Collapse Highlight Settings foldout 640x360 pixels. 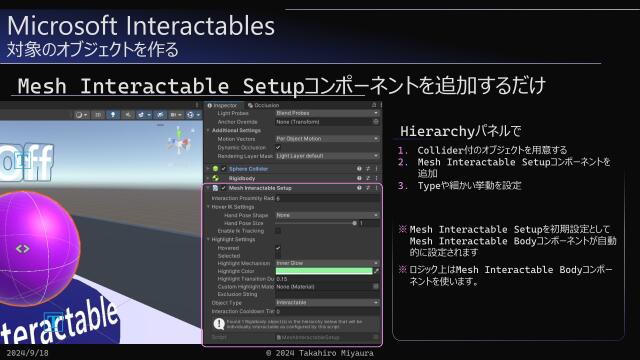[208, 240]
